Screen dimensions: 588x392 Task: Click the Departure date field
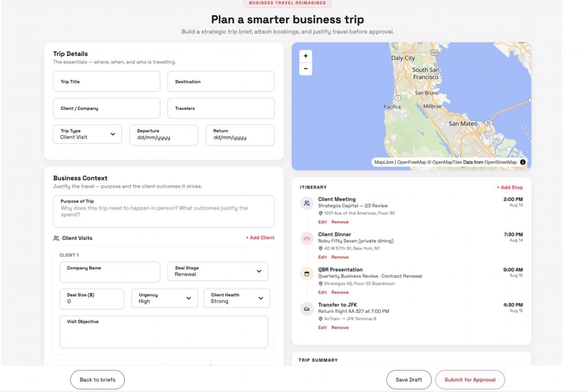pyautogui.click(x=164, y=135)
